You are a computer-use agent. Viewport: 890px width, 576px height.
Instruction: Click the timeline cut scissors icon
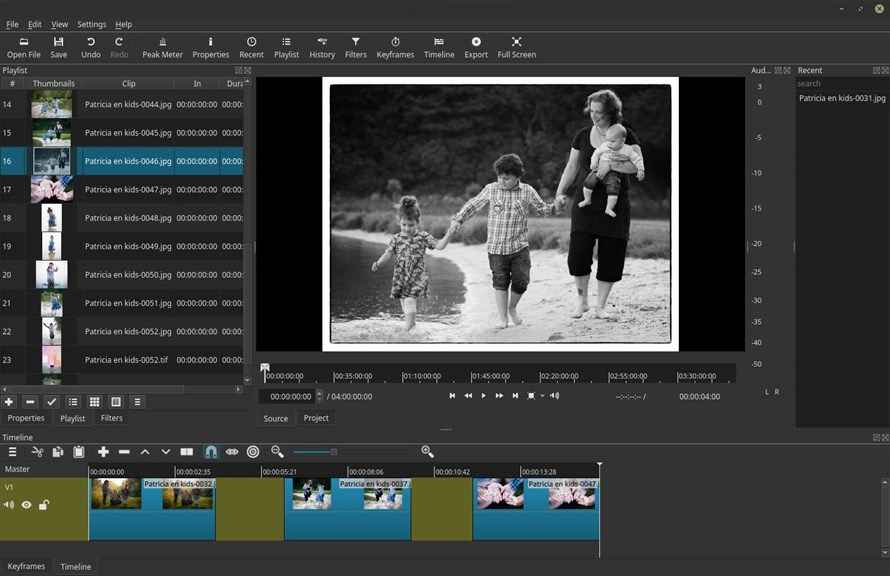(x=37, y=452)
